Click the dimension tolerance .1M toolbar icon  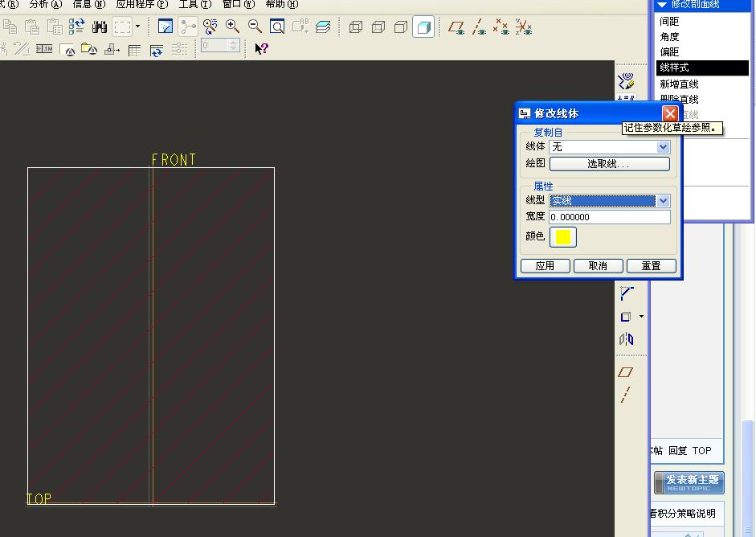(44, 49)
